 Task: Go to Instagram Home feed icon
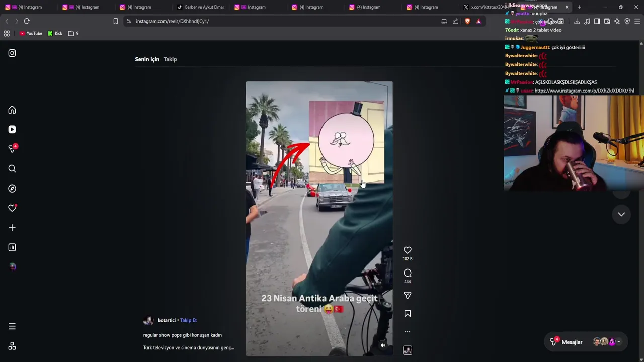pos(12,110)
